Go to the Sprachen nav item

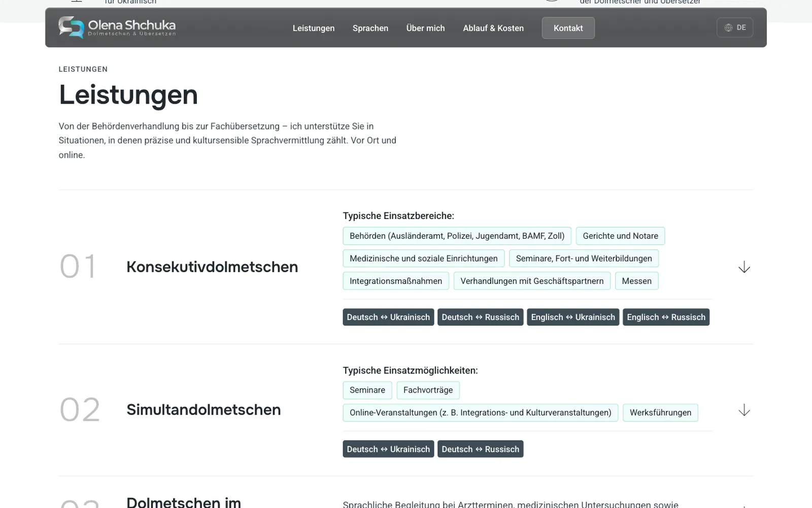(x=370, y=28)
